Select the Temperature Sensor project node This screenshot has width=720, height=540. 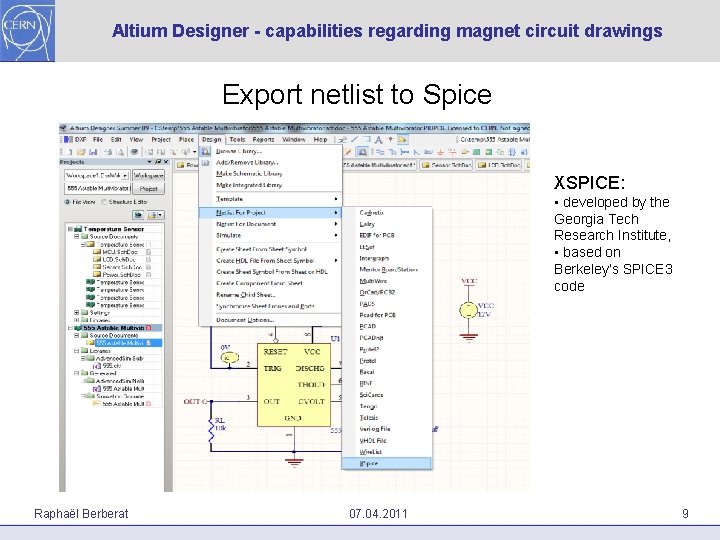point(109,229)
